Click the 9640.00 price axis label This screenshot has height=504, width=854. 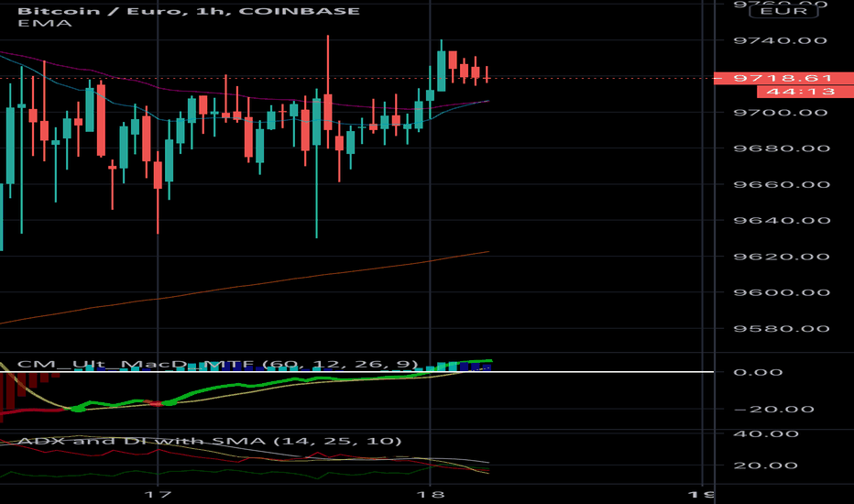click(782, 221)
